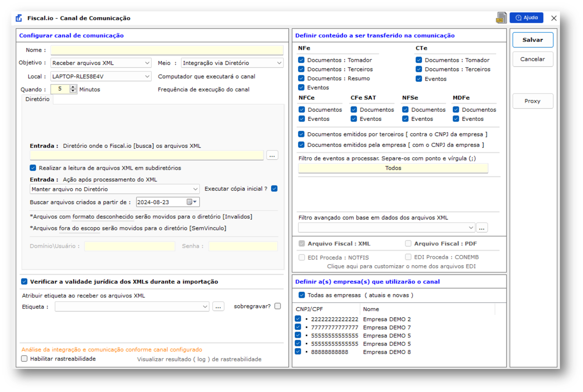Toggle CTe Eventos checkbox

419,79
